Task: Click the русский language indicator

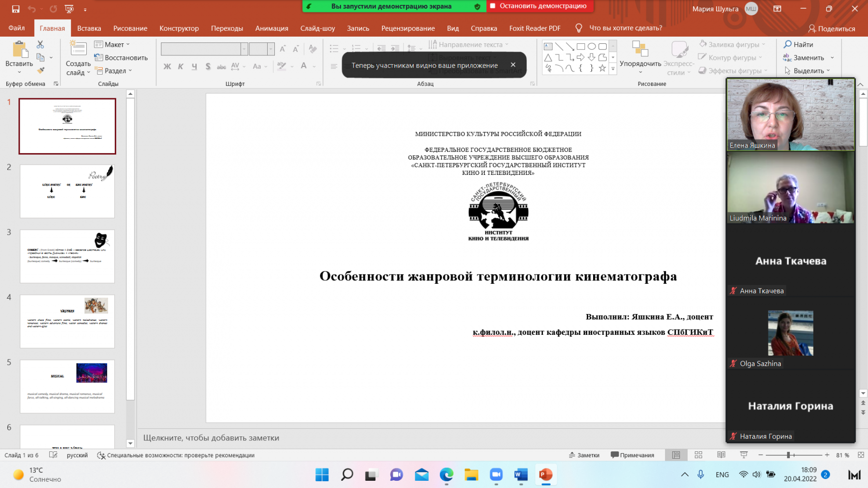Action: (77, 455)
